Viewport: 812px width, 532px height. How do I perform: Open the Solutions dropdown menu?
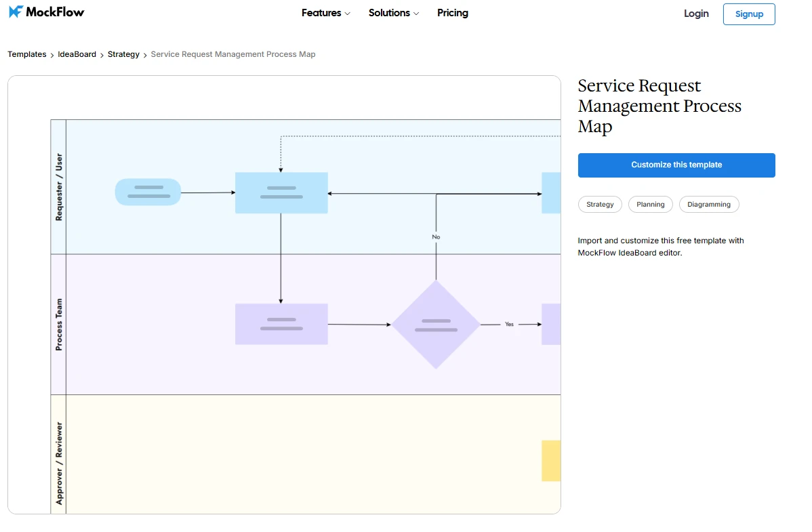394,13
